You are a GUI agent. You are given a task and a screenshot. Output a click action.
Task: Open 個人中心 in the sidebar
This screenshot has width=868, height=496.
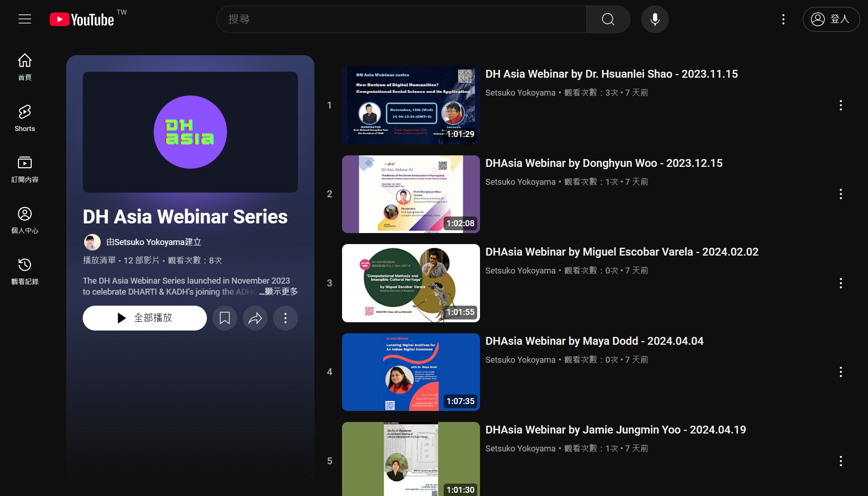[x=25, y=220]
